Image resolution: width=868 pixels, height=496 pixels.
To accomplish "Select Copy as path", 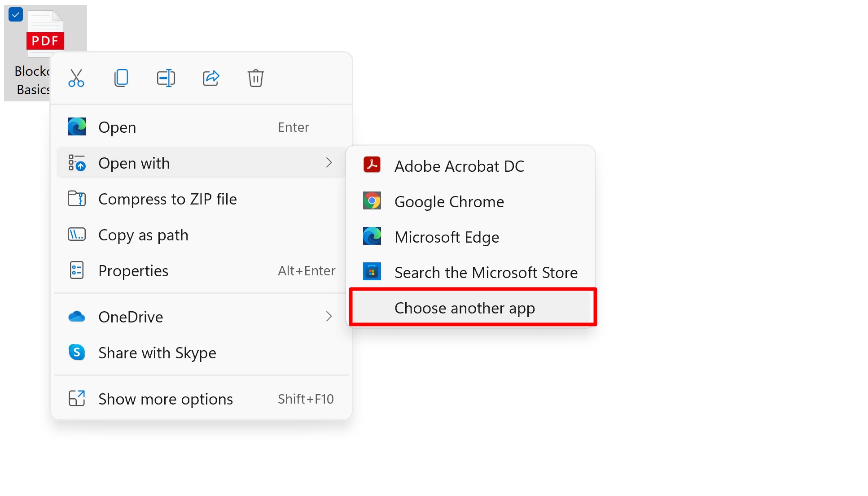I will pyautogui.click(x=143, y=235).
